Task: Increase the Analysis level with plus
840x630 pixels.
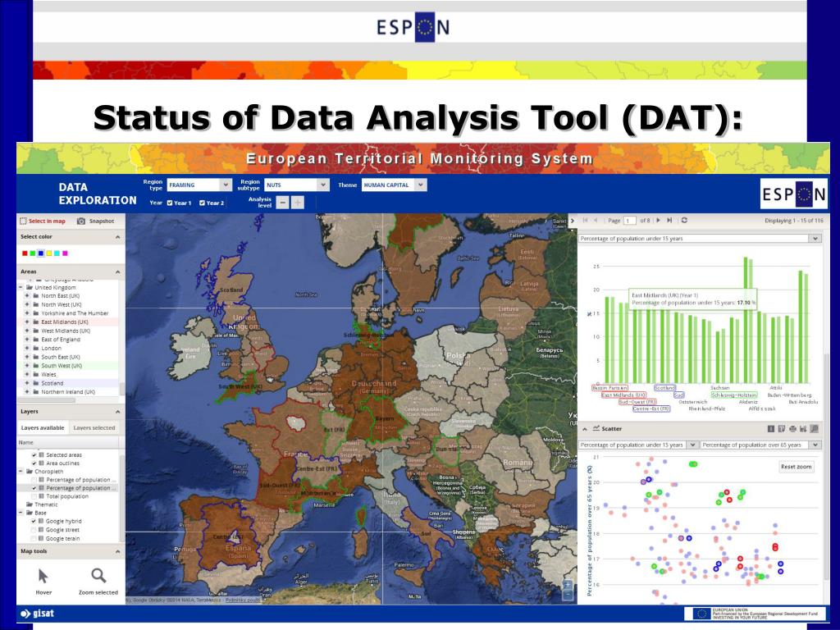Action: point(298,202)
